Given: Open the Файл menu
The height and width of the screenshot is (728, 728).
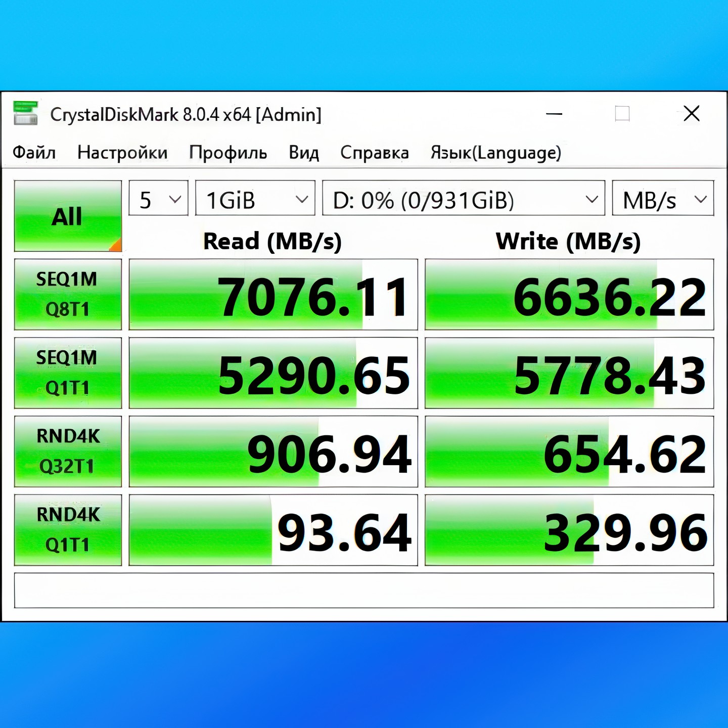Looking at the screenshot, I should coord(34,152).
